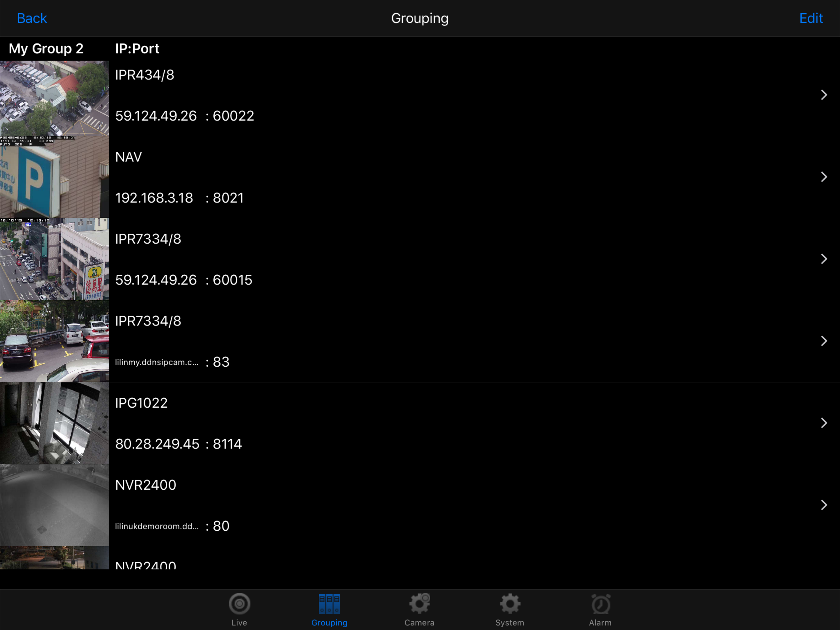
Task: Select the IPG1022 camera name
Action: 141,403
